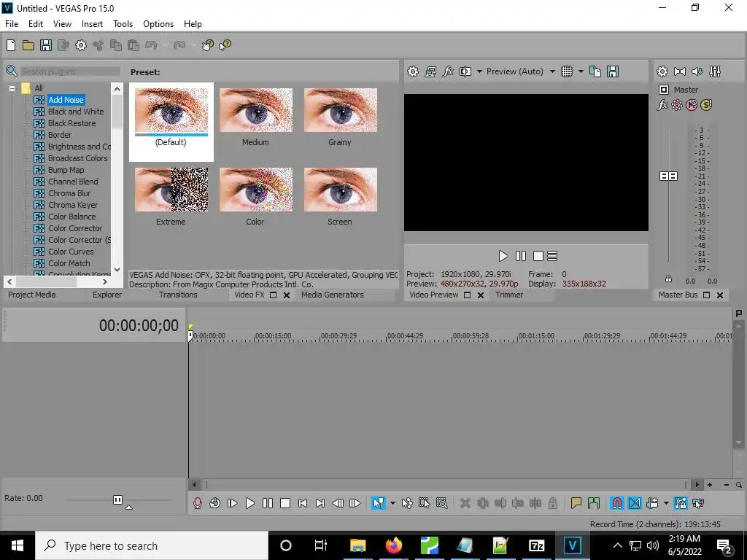The height and width of the screenshot is (560, 747).
Task: Adjust the playback Rate slider
Action: tap(117, 499)
